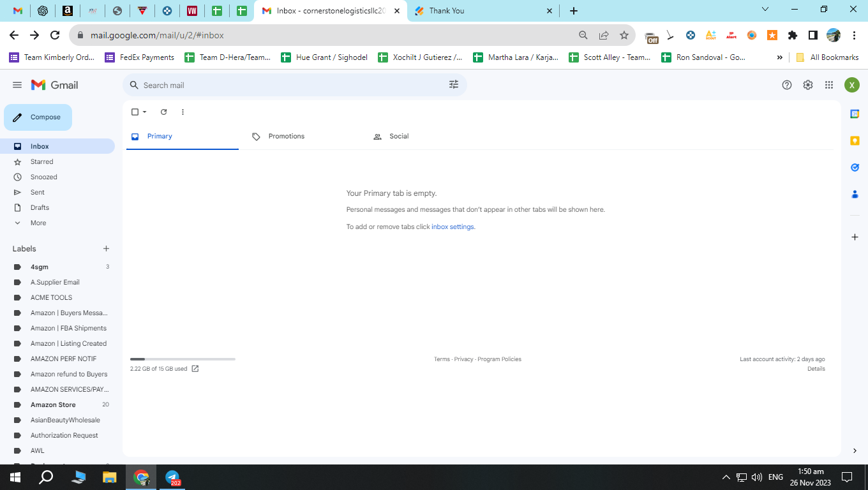Open Gmail Support help icon
Screen dimensions: 868x490
787,85
